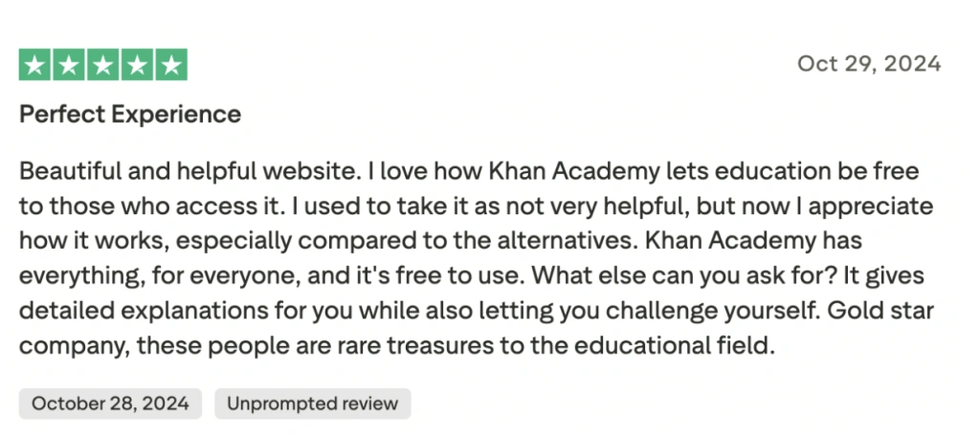Click the Oct 29, 2024 review date
The height and width of the screenshot is (435, 980).
869,64
